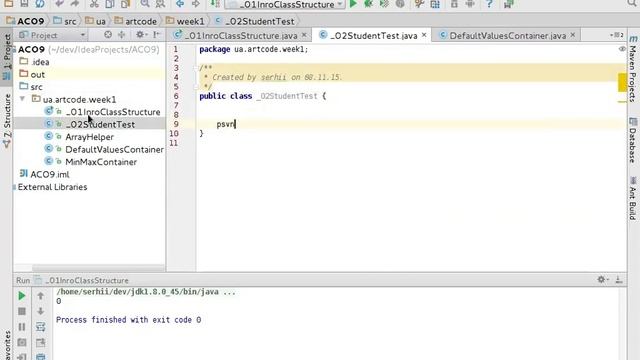Select MinMaxContainer class in the project tree
The image size is (640, 360).
[x=101, y=162]
